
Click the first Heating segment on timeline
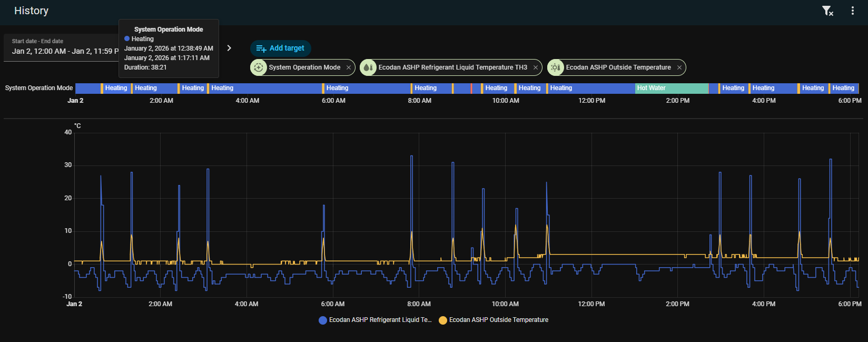point(115,88)
